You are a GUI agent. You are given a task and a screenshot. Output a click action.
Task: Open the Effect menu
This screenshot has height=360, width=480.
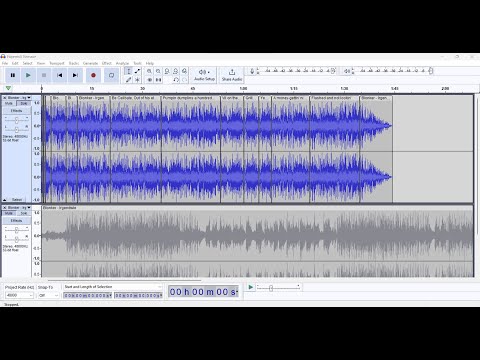pos(107,63)
